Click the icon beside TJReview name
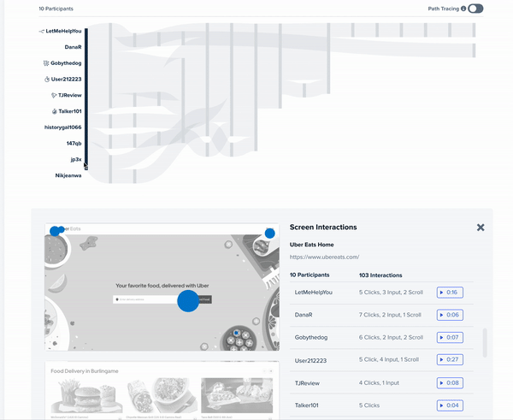The image size is (513, 420). 54,95
